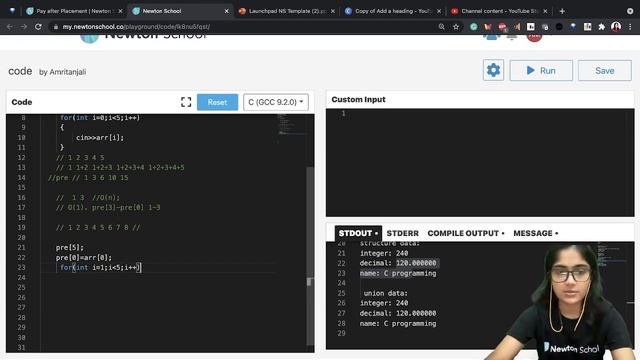Switch to Pay after Placement tab
The width and height of the screenshot is (640, 360).
point(74,11)
